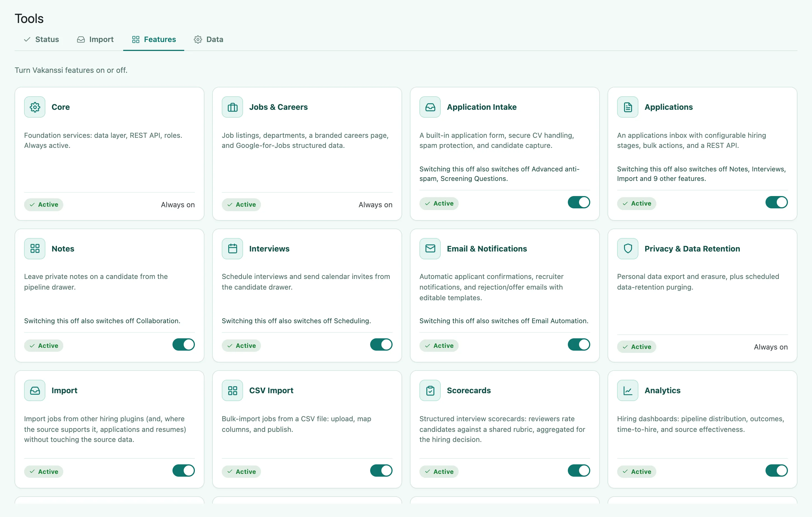Click the Active badge on Scorecards card
812x517 pixels.
click(x=439, y=471)
